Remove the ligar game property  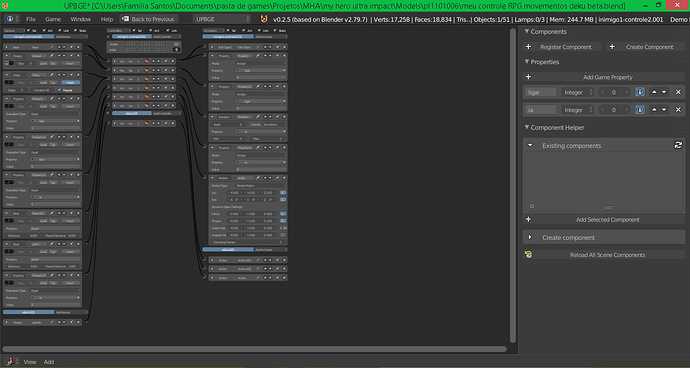coord(678,92)
